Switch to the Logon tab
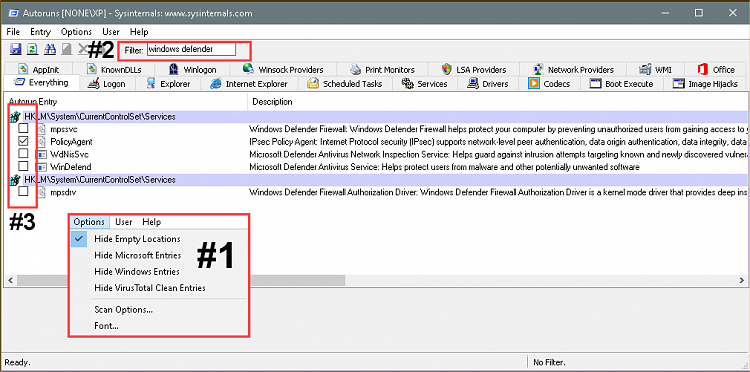 [x=108, y=84]
